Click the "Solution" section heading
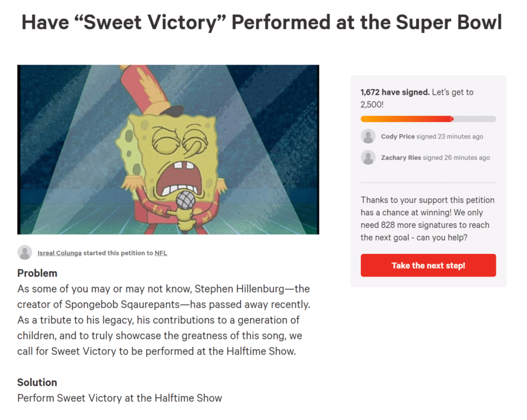The image size is (527, 420). 37,382
